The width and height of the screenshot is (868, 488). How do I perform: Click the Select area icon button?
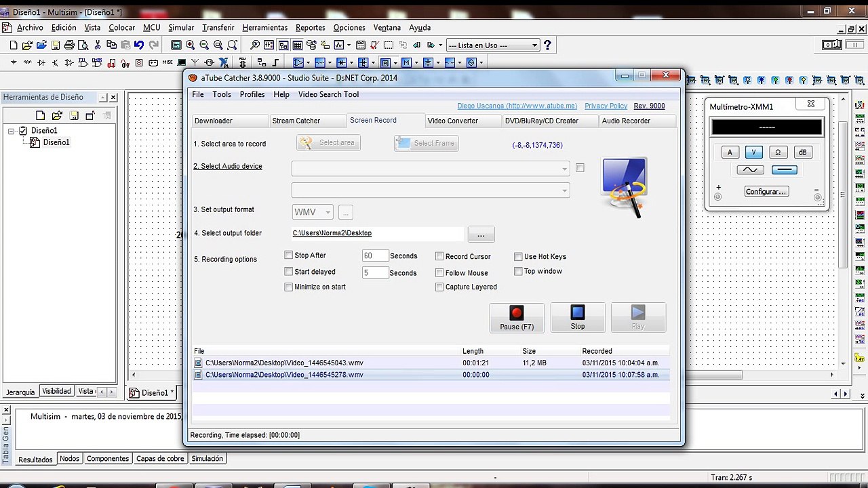point(328,143)
